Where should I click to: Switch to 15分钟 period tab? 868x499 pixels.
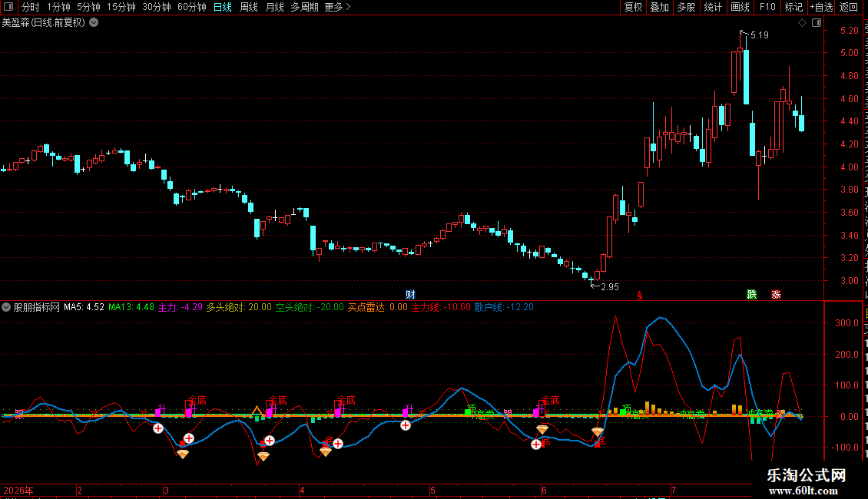(x=121, y=7)
